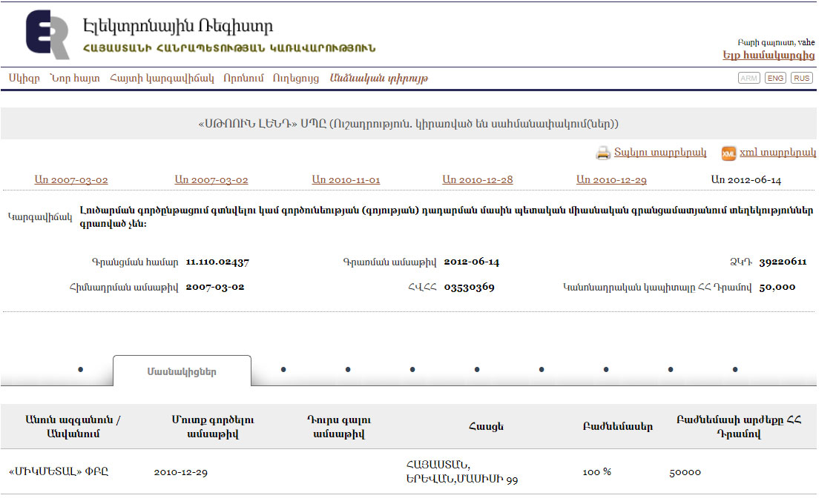Click address ՀԱՅԱՍՏԱՆ, ԵՐԵՎԱՆ,ՄԱՍԻՍԻ 99 cell
Screen dimensions: 836x504
tap(461, 471)
